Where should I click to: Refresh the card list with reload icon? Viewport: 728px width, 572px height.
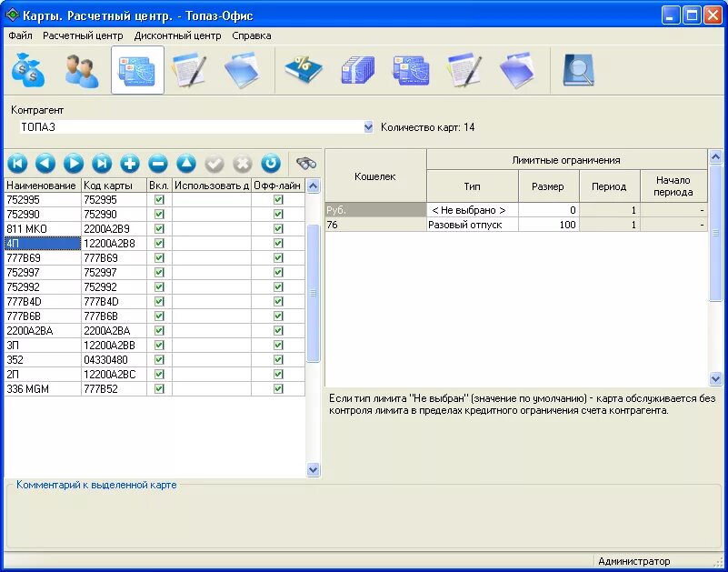pyautogui.click(x=271, y=164)
